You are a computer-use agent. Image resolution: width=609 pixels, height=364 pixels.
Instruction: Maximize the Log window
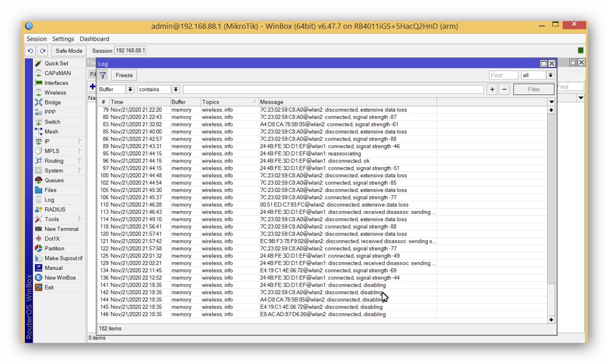tap(543, 64)
